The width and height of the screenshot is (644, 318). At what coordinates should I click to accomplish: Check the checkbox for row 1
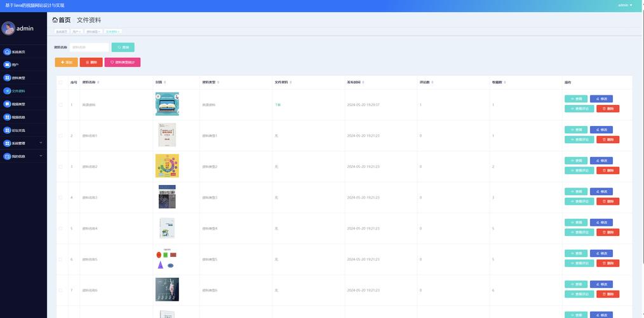click(x=61, y=104)
